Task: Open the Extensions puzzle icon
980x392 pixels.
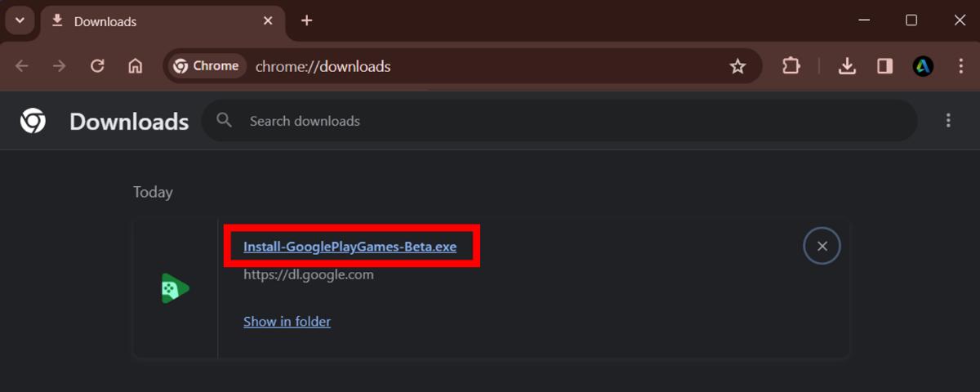Action: click(x=791, y=66)
